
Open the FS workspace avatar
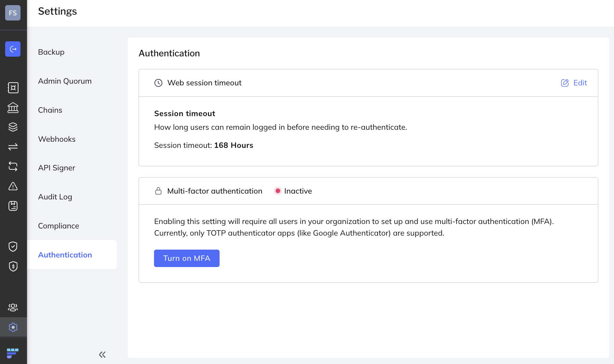point(13,13)
